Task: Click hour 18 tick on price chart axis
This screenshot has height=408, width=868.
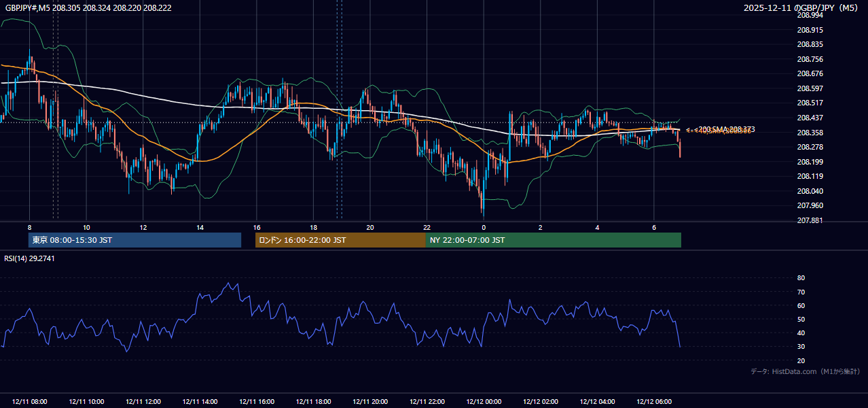Action: [x=313, y=227]
